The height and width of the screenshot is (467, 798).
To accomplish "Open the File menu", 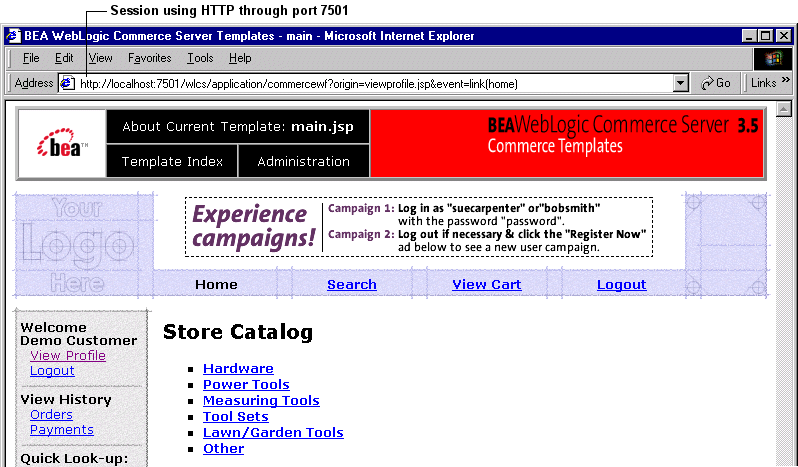I will (31, 58).
